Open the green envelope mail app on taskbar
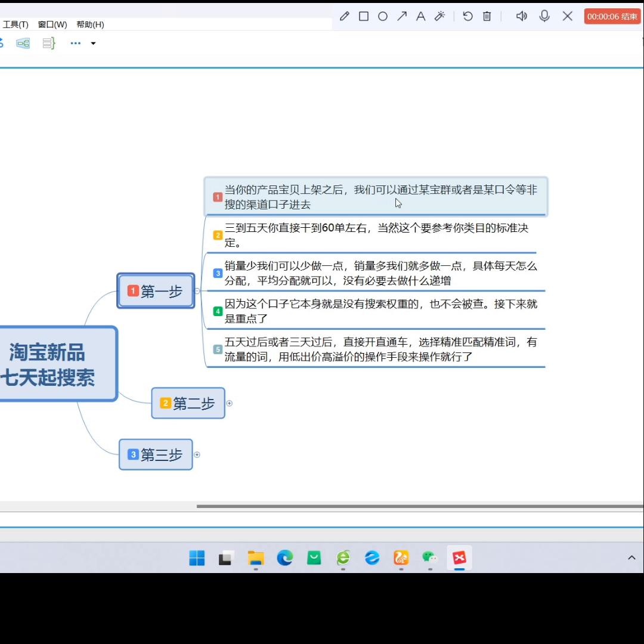644x644 pixels. 314,558
